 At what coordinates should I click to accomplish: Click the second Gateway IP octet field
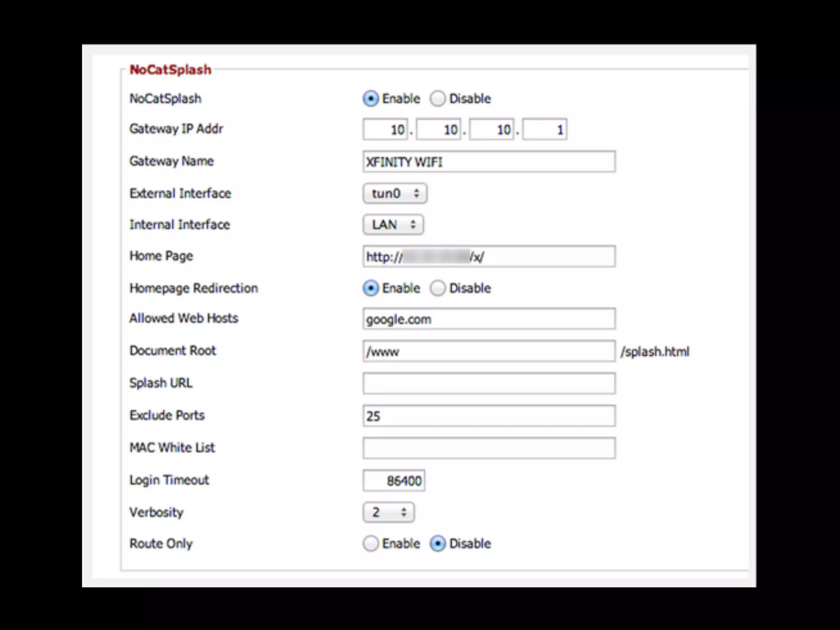pos(438,130)
